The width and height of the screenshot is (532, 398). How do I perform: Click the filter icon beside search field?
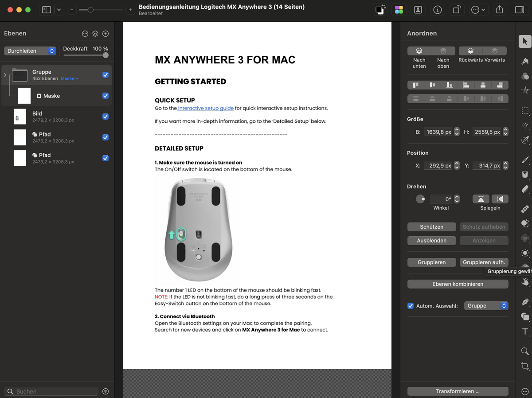coord(106,391)
